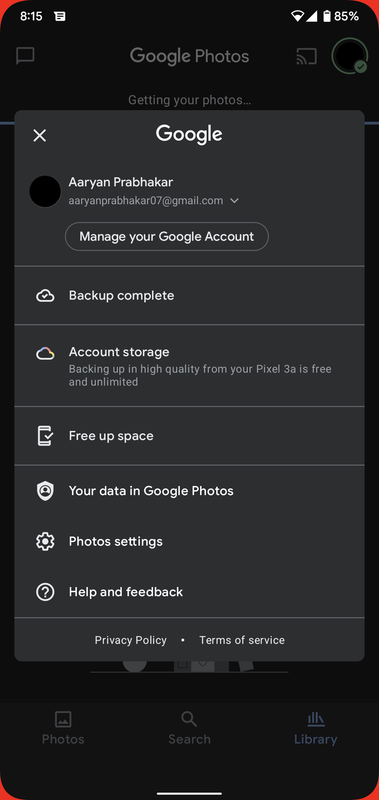379x800 pixels.
Task: Select Your data in Google Photos
Action: (189, 491)
